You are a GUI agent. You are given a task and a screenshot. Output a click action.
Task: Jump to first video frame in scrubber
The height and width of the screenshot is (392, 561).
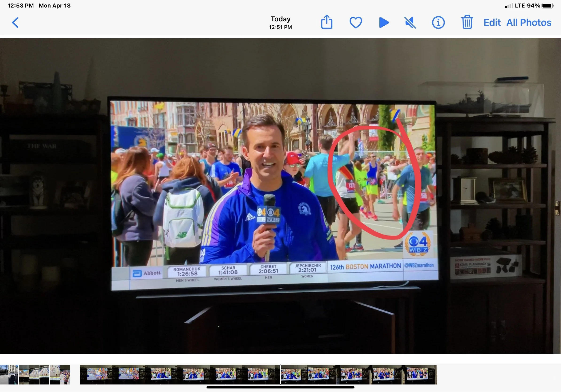pos(96,374)
